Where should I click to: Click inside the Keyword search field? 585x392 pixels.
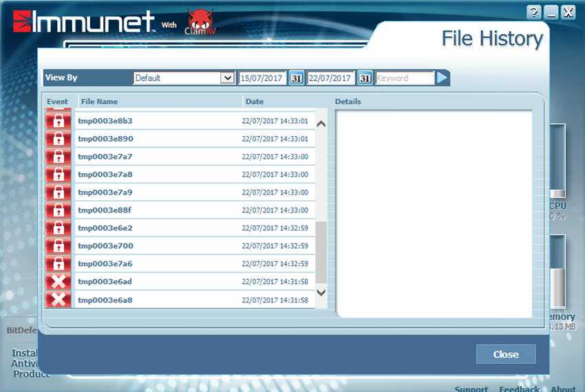405,78
